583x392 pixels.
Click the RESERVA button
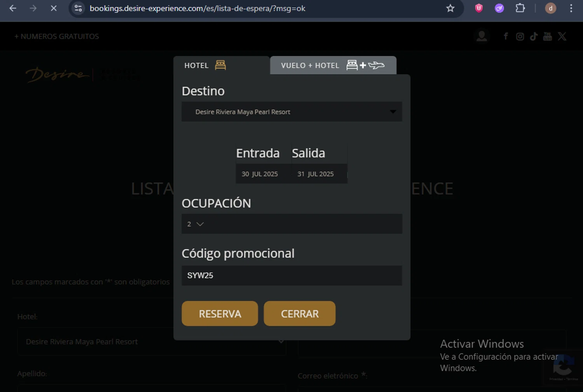(220, 314)
